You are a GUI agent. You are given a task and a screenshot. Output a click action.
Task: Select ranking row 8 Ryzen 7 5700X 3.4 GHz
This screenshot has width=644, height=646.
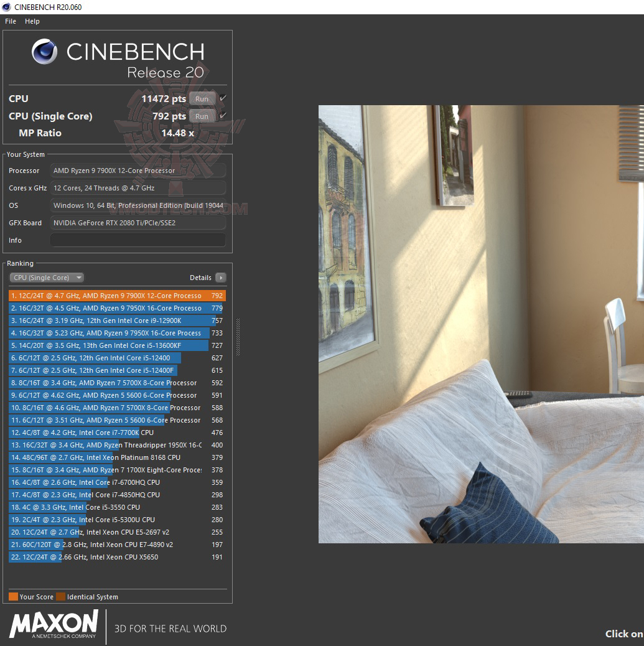(117, 383)
